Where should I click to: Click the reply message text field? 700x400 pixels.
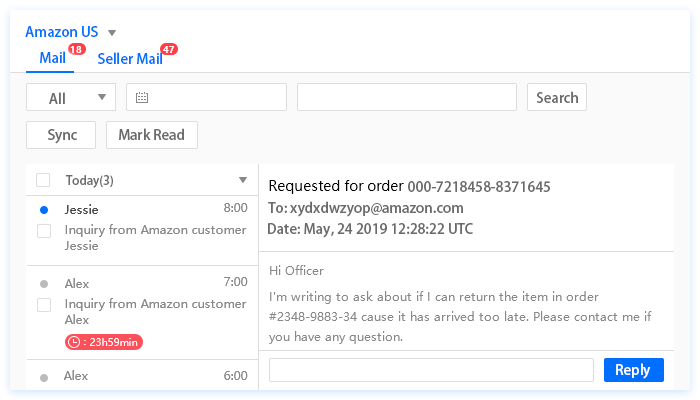click(431, 370)
